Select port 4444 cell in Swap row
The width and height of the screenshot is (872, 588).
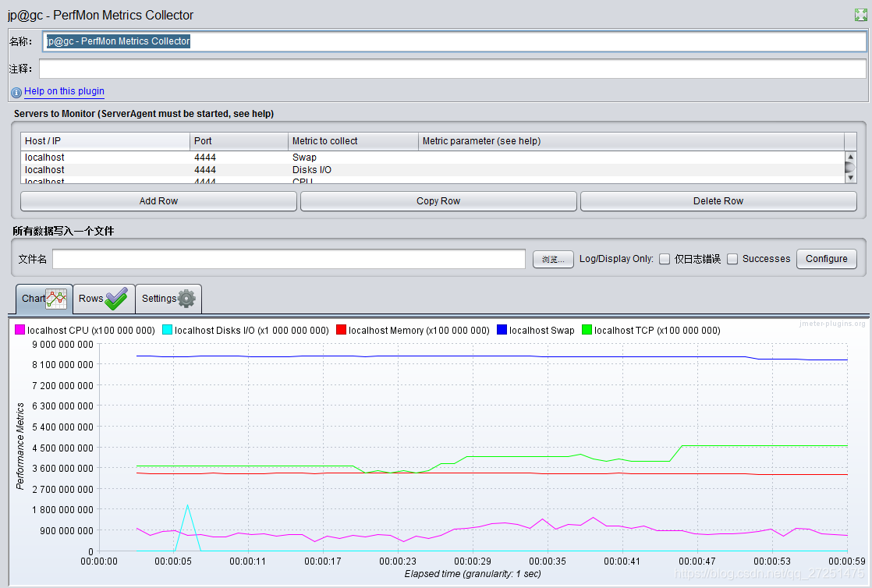click(x=239, y=158)
